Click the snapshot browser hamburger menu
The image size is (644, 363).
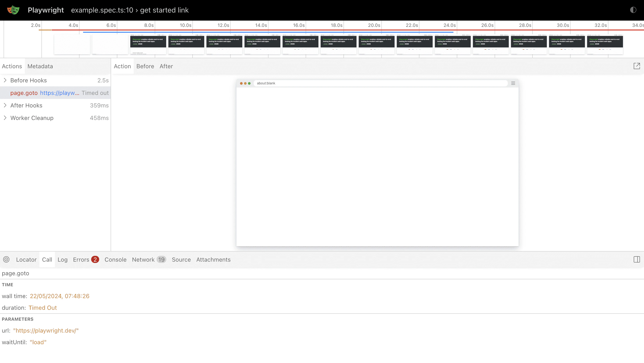[513, 83]
